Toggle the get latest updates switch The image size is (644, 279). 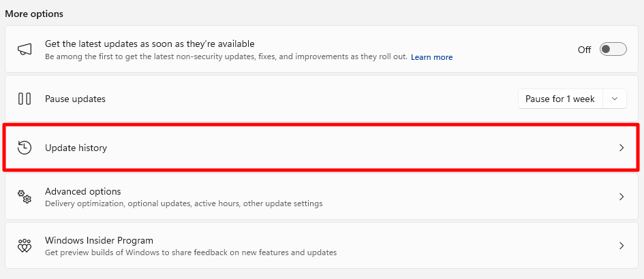(613, 49)
